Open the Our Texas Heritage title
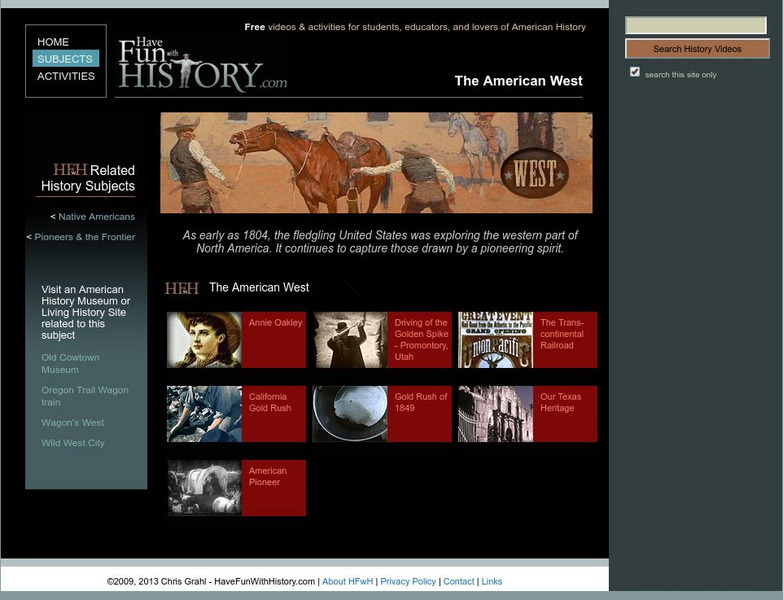The height and width of the screenshot is (600, 783). 561,402
